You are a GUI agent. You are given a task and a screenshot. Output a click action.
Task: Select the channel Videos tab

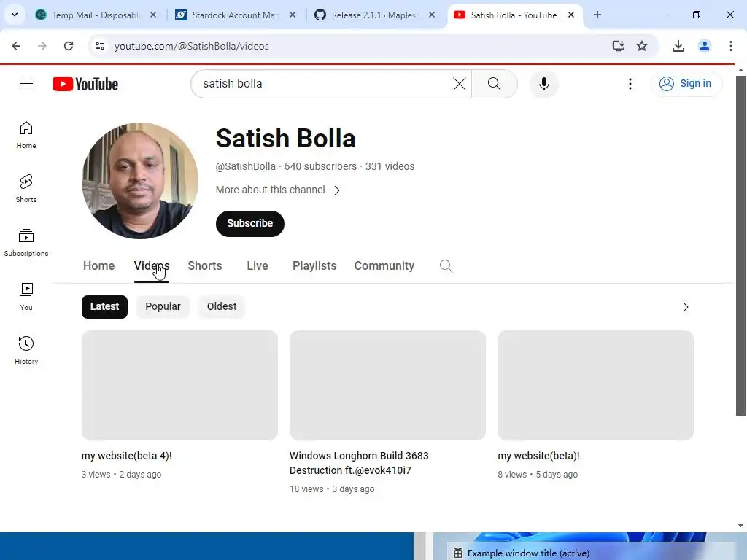coord(152,265)
